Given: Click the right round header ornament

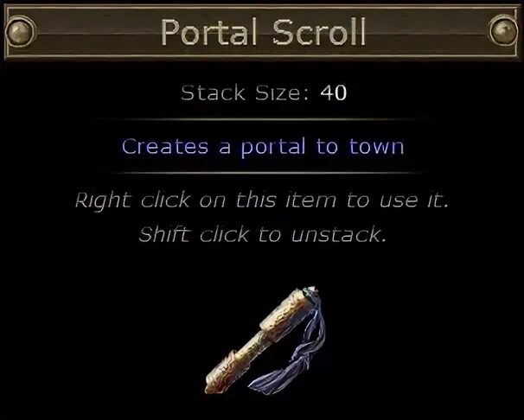Looking at the screenshot, I should 503,31.
